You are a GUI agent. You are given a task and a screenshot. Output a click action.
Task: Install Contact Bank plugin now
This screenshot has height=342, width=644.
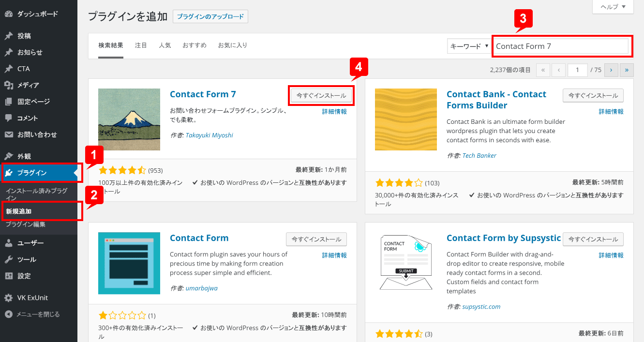click(593, 96)
